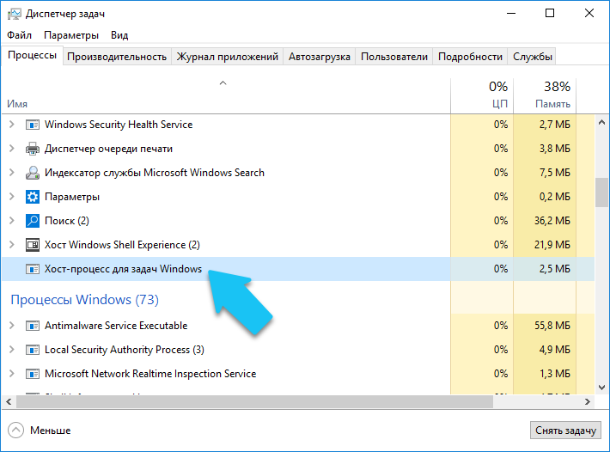610x452 pixels.
Task: Click the 21,9 МБ memory value
Action: [x=552, y=245]
